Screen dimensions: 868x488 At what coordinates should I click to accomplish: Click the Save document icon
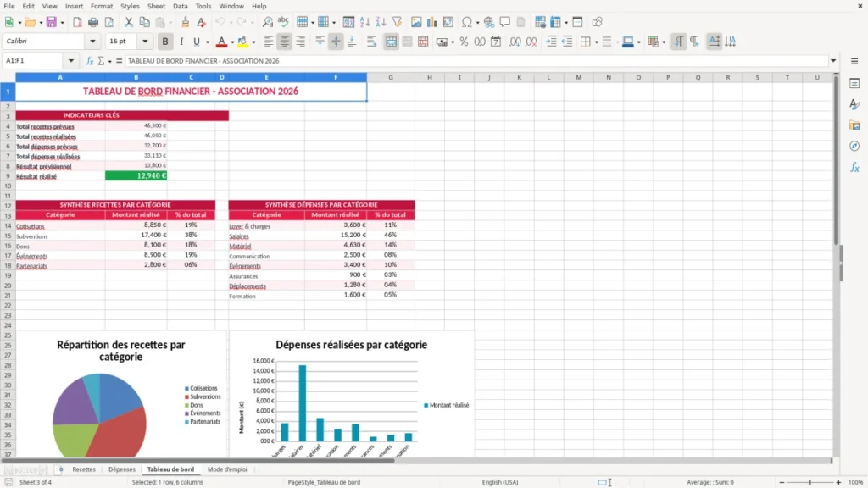pos(51,22)
